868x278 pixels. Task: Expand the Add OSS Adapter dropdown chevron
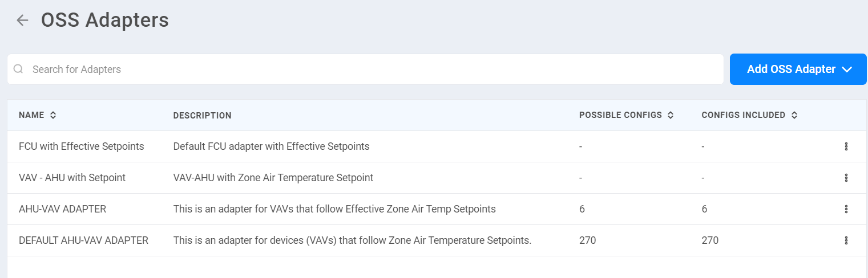pyautogui.click(x=847, y=69)
